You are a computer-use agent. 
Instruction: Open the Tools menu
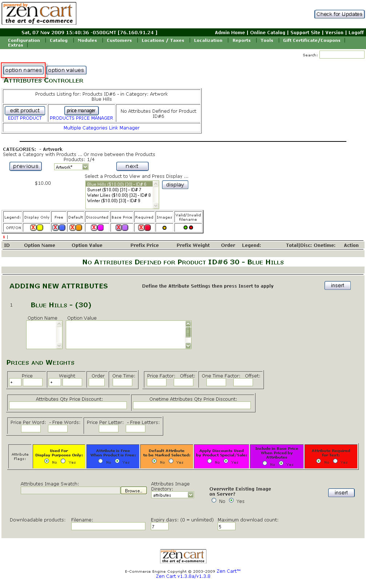(267, 40)
